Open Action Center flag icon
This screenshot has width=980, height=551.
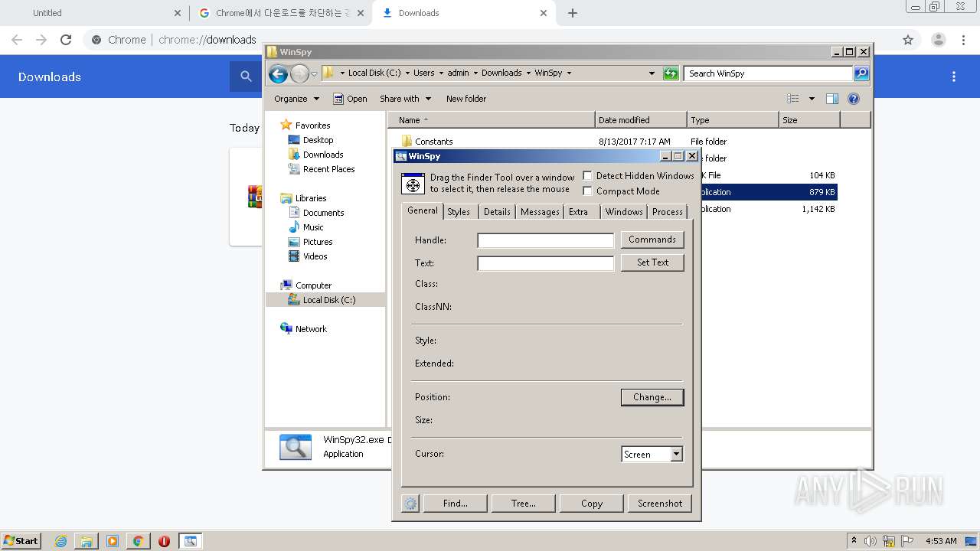tap(907, 541)
